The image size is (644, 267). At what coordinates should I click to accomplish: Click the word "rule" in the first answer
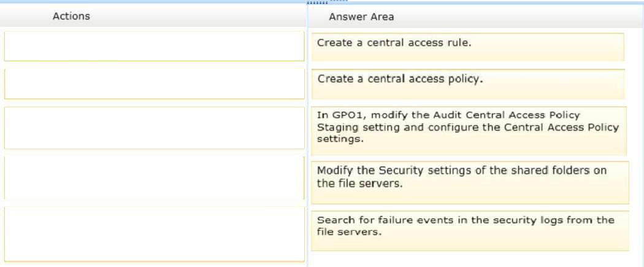pyautogui.click(x=458, y=42)
